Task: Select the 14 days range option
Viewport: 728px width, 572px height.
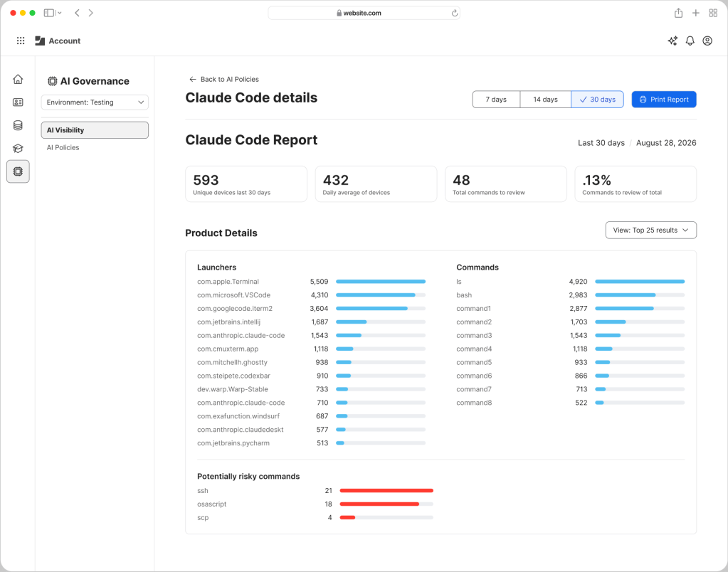Action: pos(545,100)
